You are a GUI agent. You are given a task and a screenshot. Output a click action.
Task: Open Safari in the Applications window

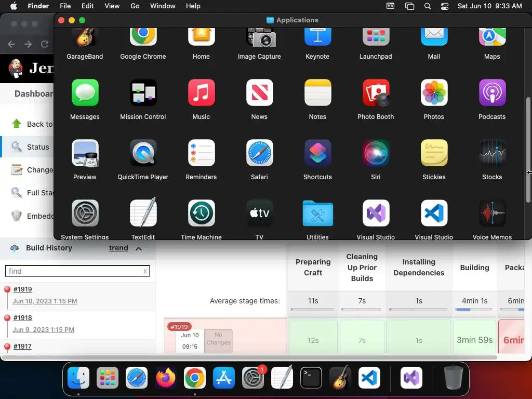(x=260, y=153)
